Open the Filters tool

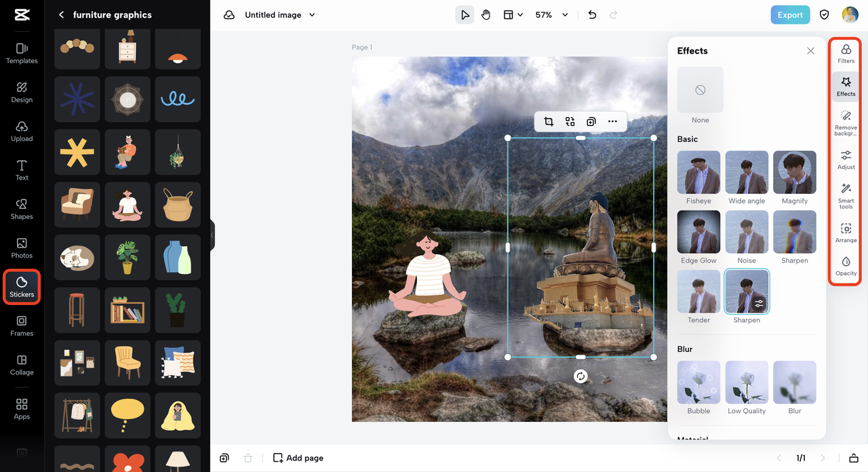point(846,54)
